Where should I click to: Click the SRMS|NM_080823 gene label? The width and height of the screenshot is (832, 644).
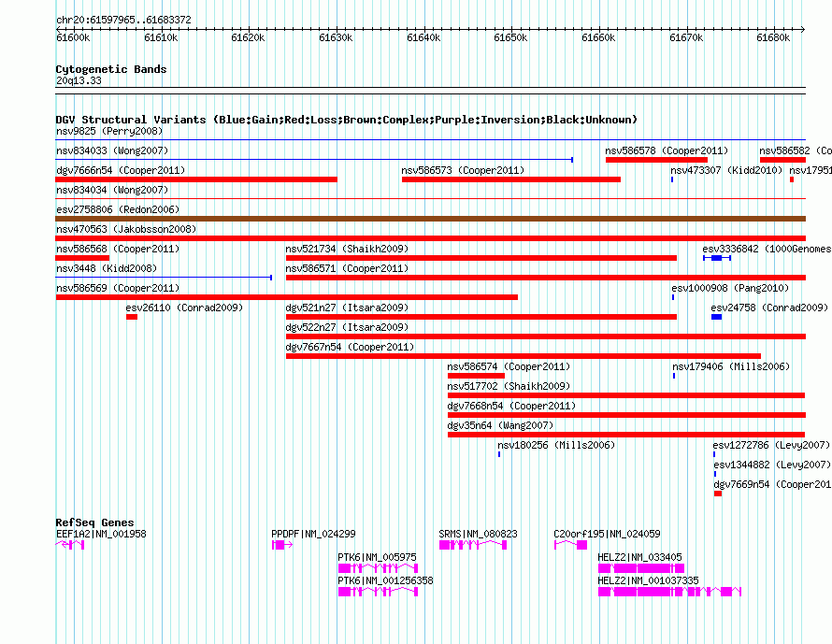pyautogui.click(x=478, y=534)
